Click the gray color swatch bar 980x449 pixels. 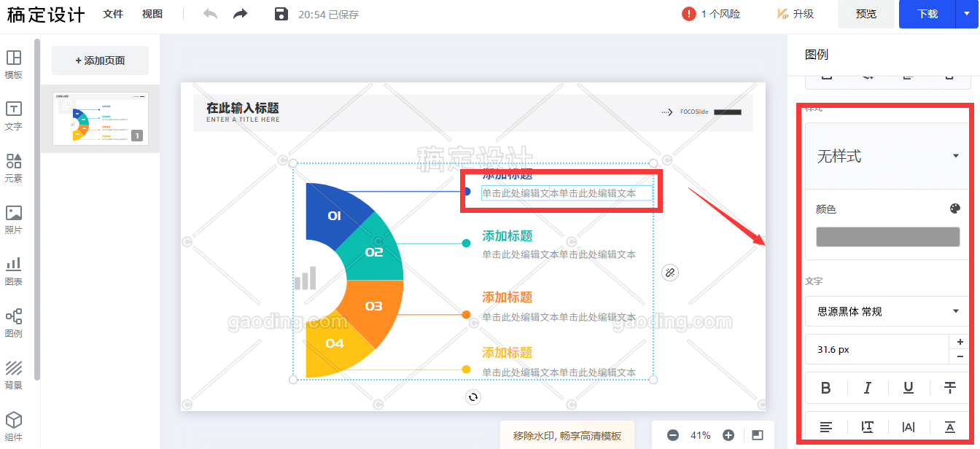tap(887, 237)
